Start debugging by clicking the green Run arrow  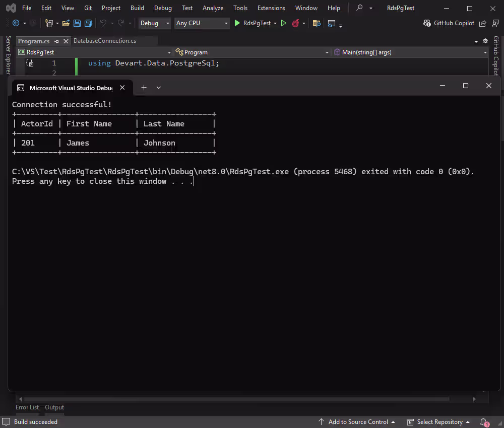click(237, 23)
